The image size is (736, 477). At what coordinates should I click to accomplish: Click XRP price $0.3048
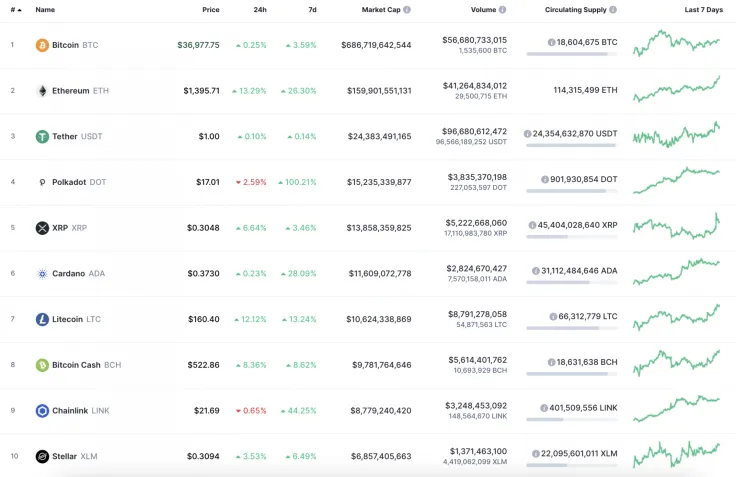203,228
